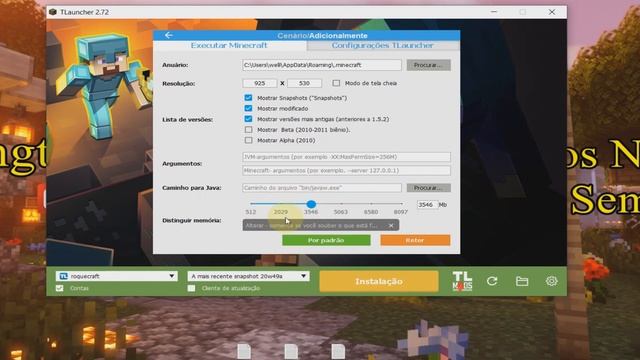640x360 pixels.
Task: Switch to the Executar Minecraft tab
Action: click(229, 45)
